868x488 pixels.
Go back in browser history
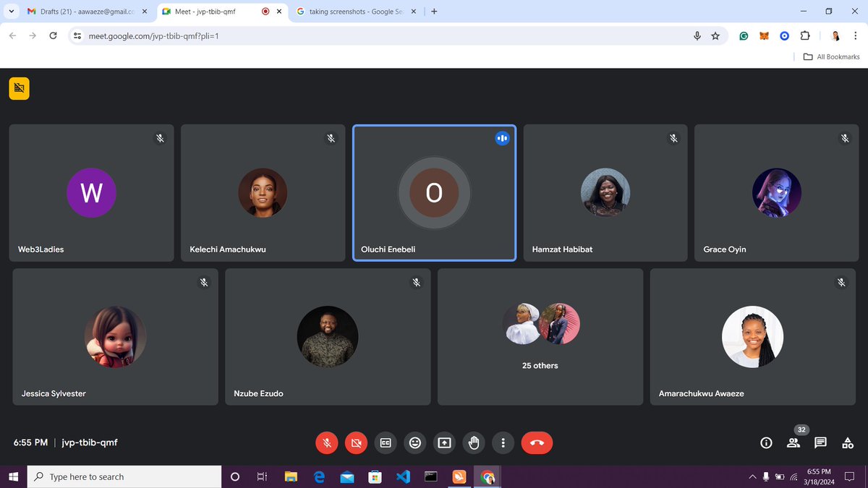[12, 35]
